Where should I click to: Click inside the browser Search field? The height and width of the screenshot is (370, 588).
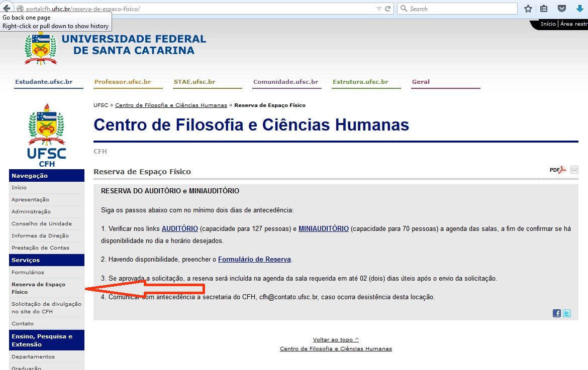tap(457, 9)
